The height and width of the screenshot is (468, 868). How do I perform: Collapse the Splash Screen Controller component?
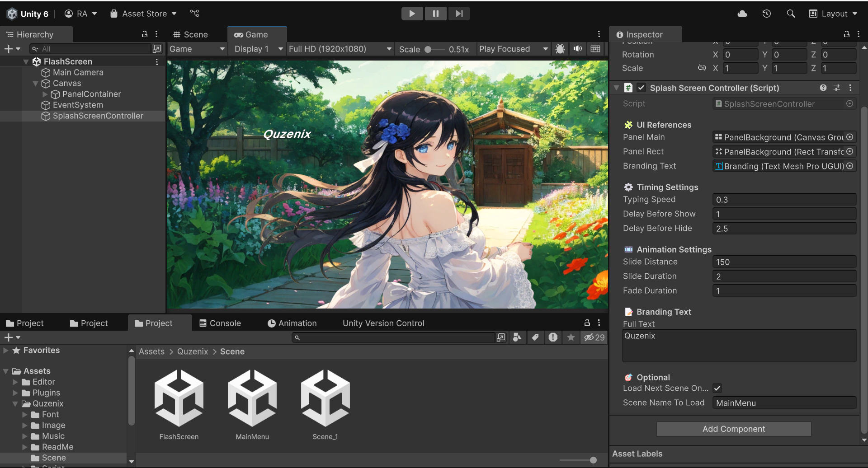point(616,88)
